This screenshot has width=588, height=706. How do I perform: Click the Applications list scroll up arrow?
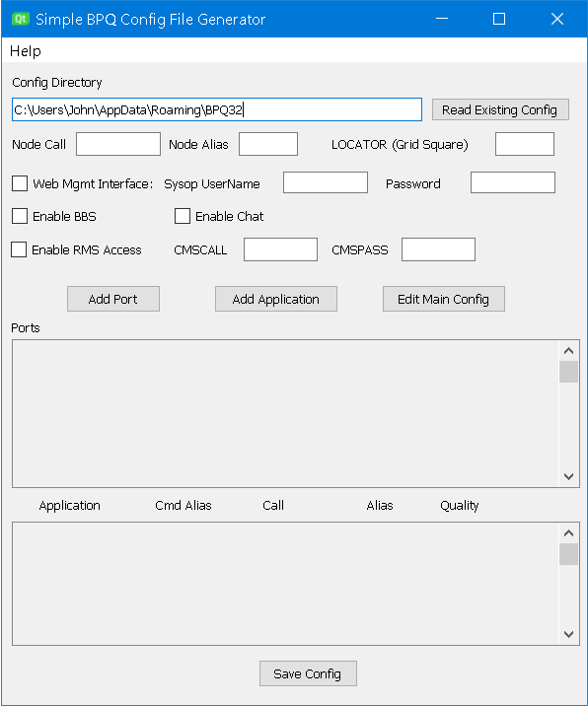tap(568, 533)
